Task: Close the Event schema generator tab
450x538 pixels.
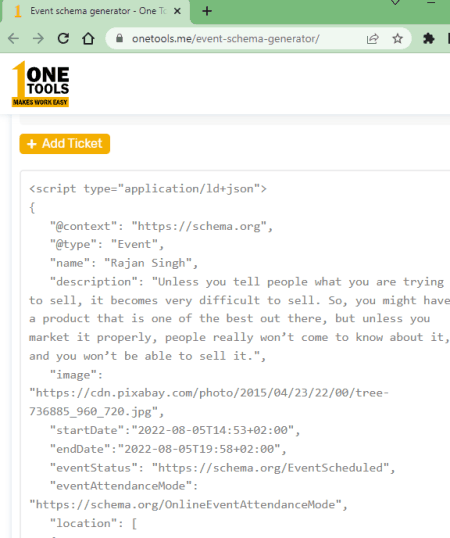Action: 177,11
